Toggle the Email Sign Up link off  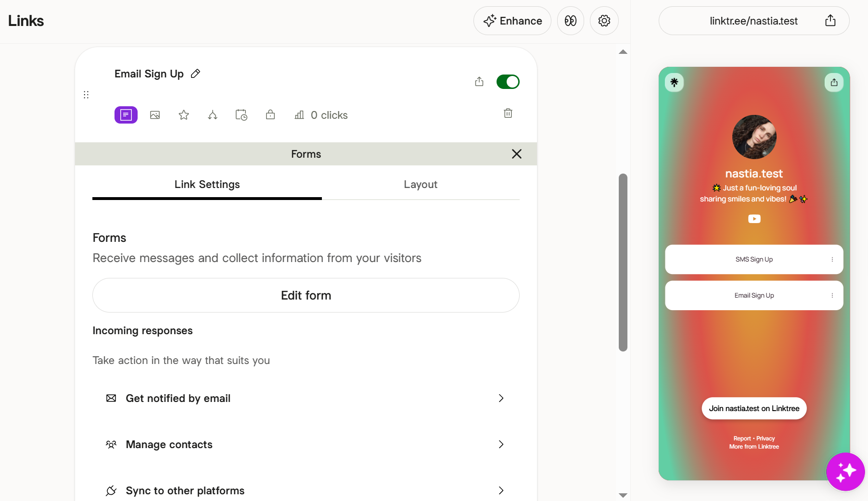pyautogui.click(x=508, y=82)
